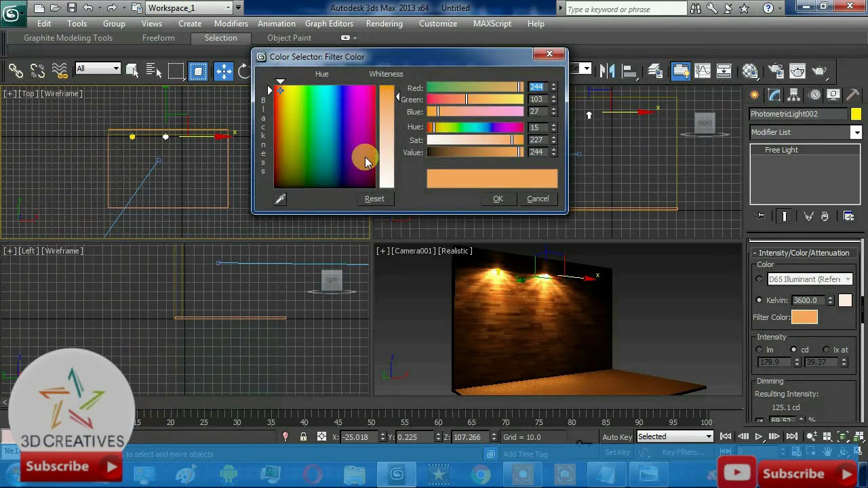The image size is (868, 488).
Task: Choose the lx at intensity option
Action: click(x=826, y=350)
